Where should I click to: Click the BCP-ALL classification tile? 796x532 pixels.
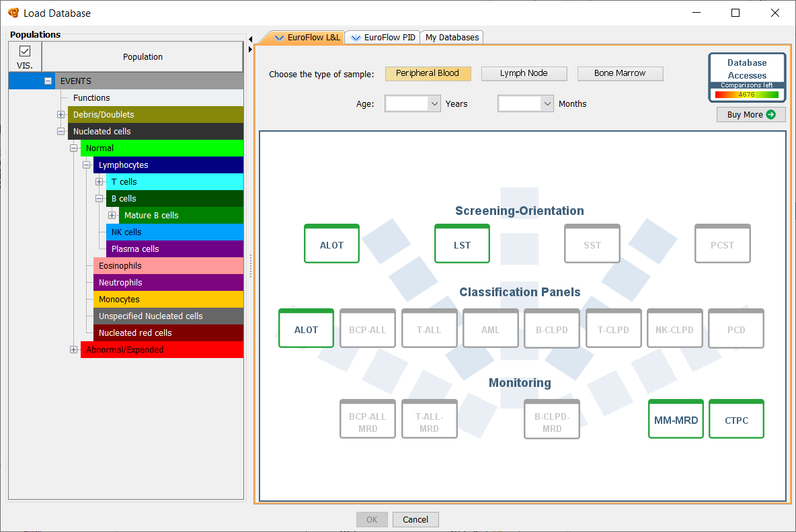tap(368, 328)
